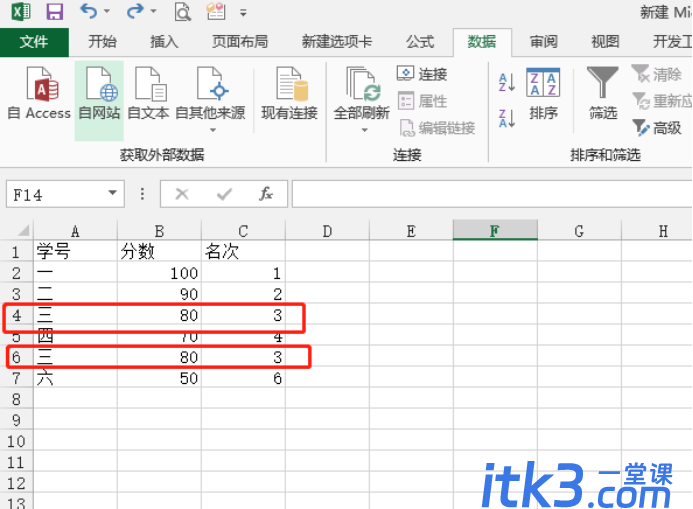Screen dimensions: 693x509
Task: Open Customize Quick Access Toolbar dropdown
Action: coord(243,13)
